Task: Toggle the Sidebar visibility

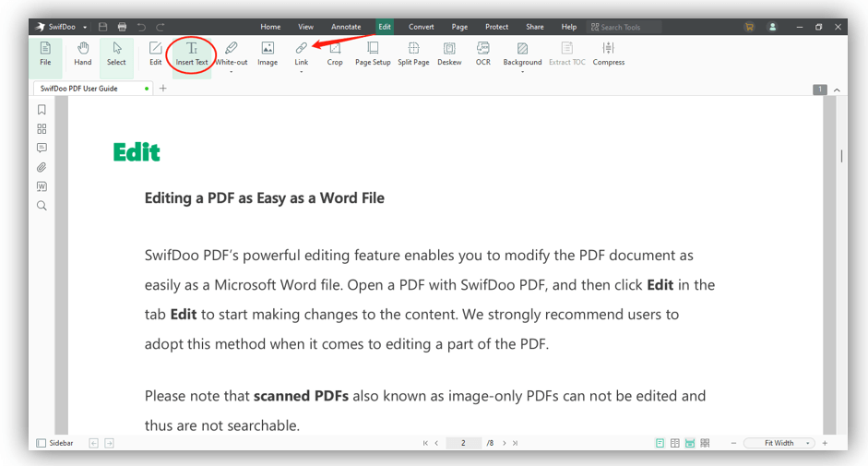Action: click(54, 443)
